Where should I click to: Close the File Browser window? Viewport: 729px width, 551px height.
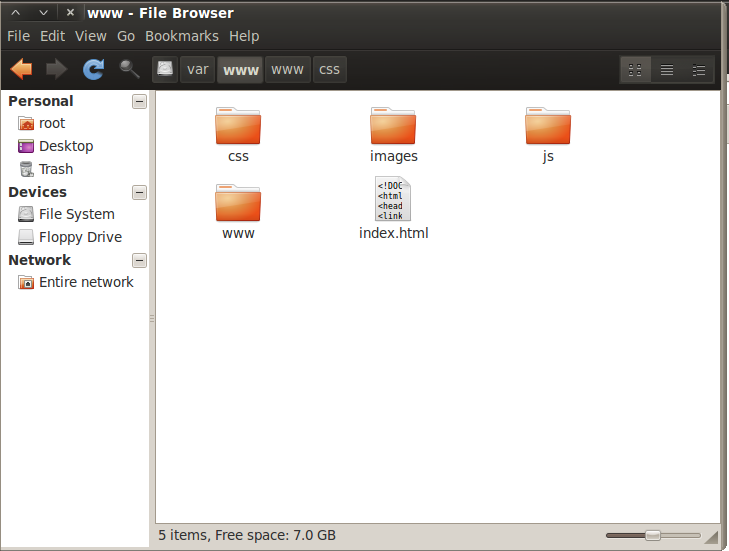coord(70,13)
